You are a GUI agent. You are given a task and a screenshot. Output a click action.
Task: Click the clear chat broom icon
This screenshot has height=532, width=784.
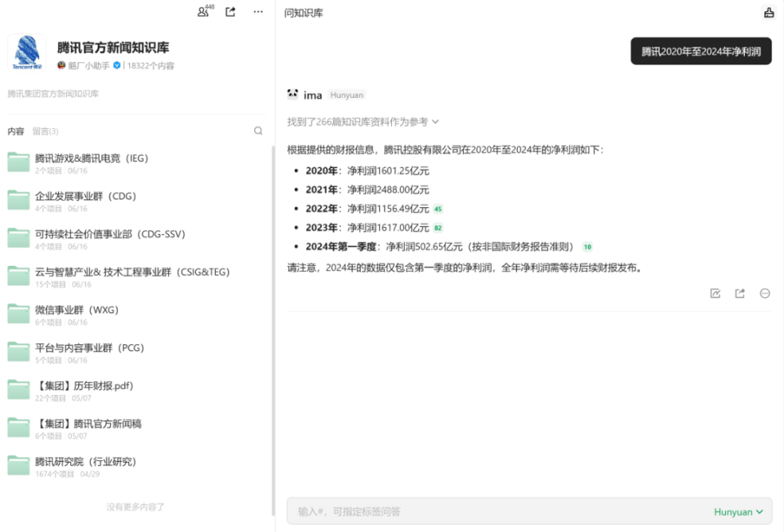click(x=769, y=12)
